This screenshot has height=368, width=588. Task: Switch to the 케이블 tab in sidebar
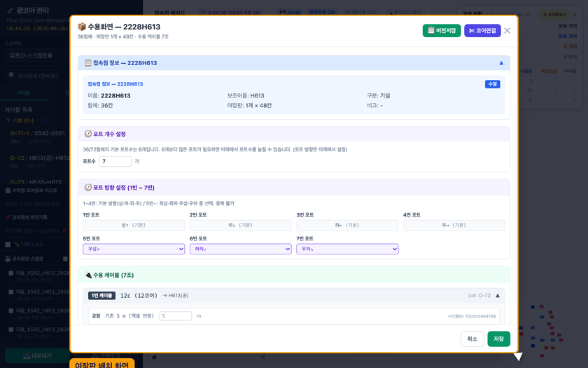click(x=23, y=93)
